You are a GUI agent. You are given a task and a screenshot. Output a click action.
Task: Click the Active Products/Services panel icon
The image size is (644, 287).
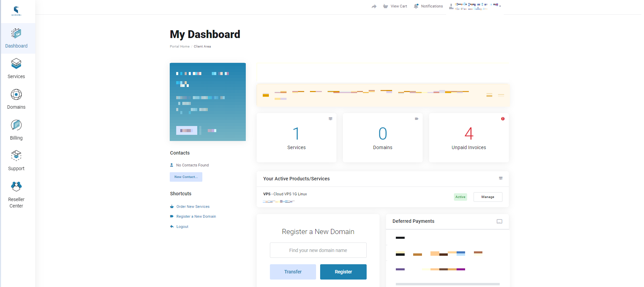click(501, 178)
